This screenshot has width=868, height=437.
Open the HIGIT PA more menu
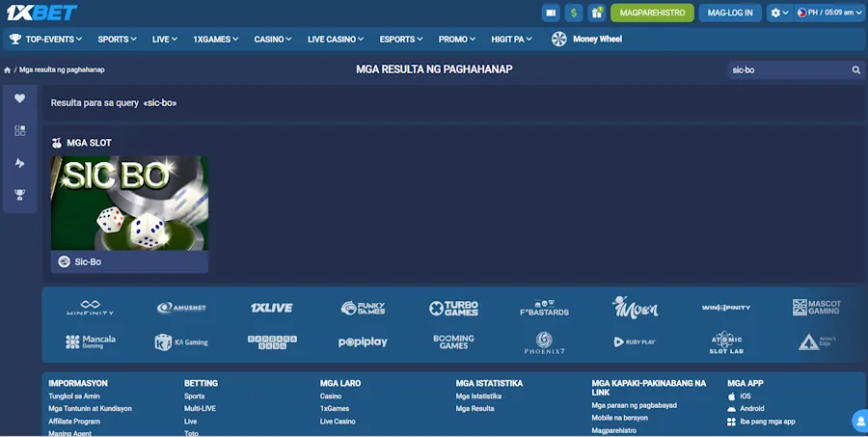pyautogui.click(x=511, y=40)
